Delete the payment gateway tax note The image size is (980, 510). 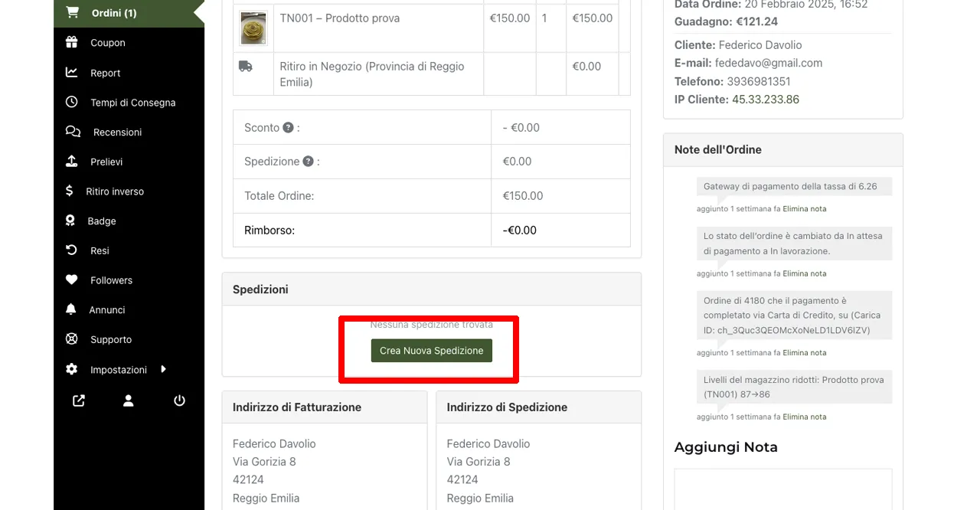805,208
